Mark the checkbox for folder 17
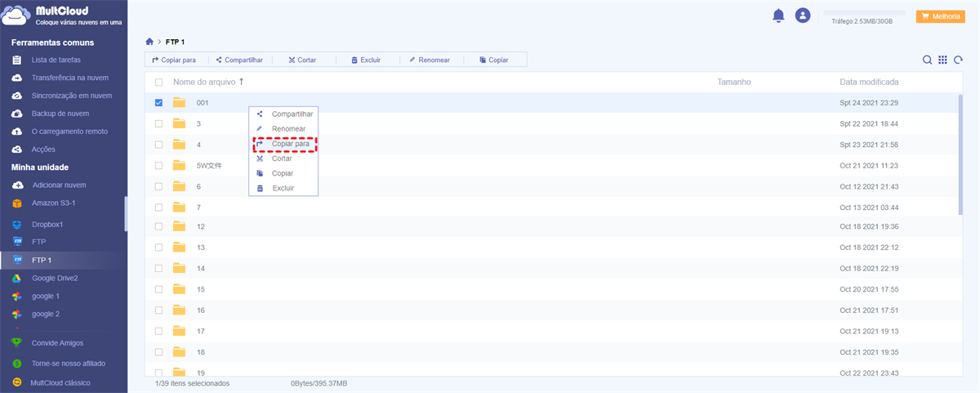 coord(158,331)
